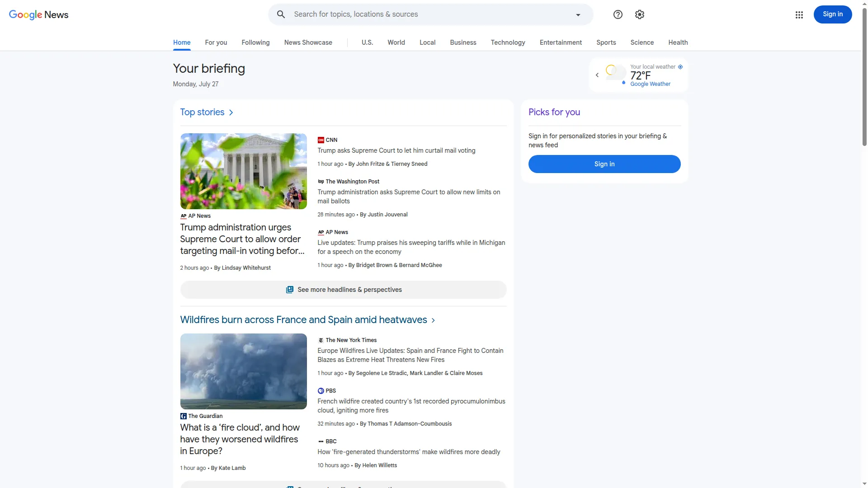
Task: Click the 72°F temperature reading
Action: [x=640, y=75]
